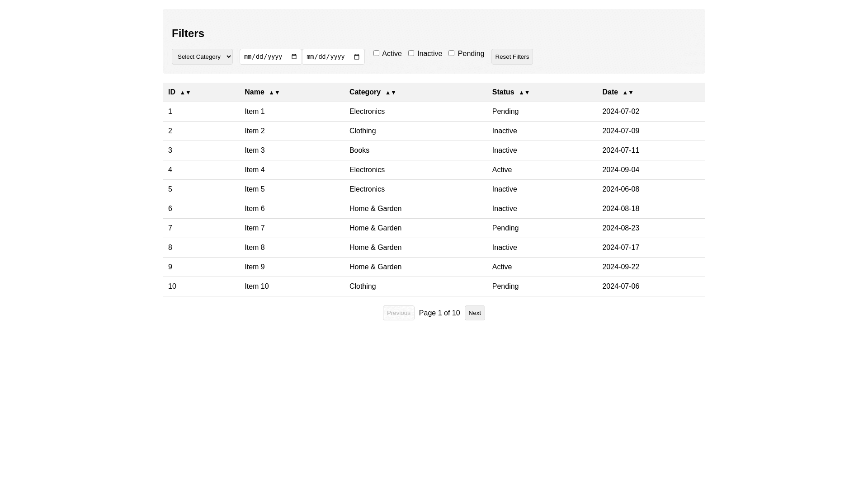This screenshot has height=488, width=868.
Task: Click the Item 9 table row
Action: pyautogui.click(x=255, y=267)
